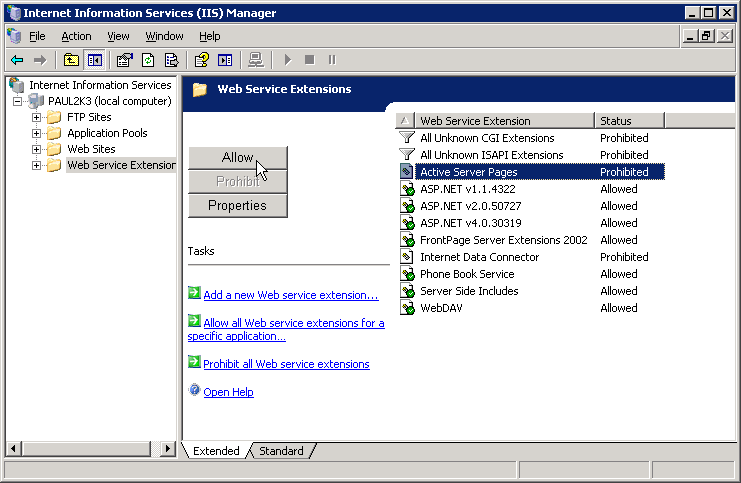This screenshot has width=741, height=483.
Task: Click the Properties button in extensions pane
Action: pyautogui.click(x=238, y=206)
